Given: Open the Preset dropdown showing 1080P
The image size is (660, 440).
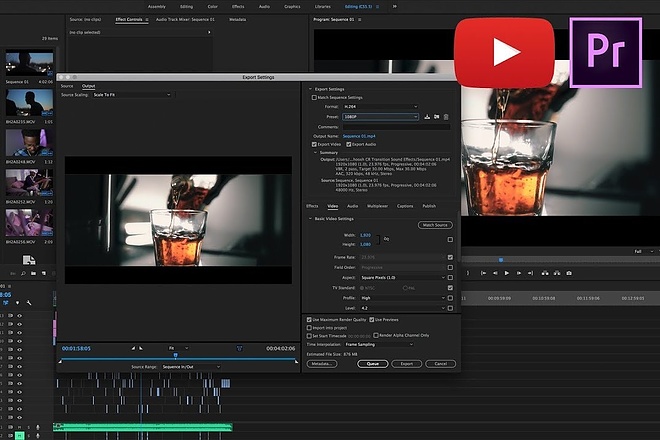Looking at the screenshot, I should tap(381, 117).
